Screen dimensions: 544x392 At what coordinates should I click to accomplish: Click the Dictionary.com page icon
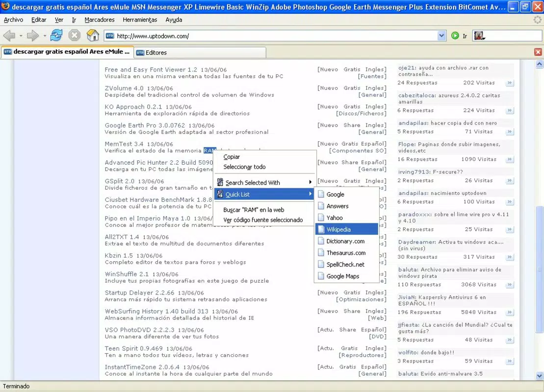click(x=321, y=241)
